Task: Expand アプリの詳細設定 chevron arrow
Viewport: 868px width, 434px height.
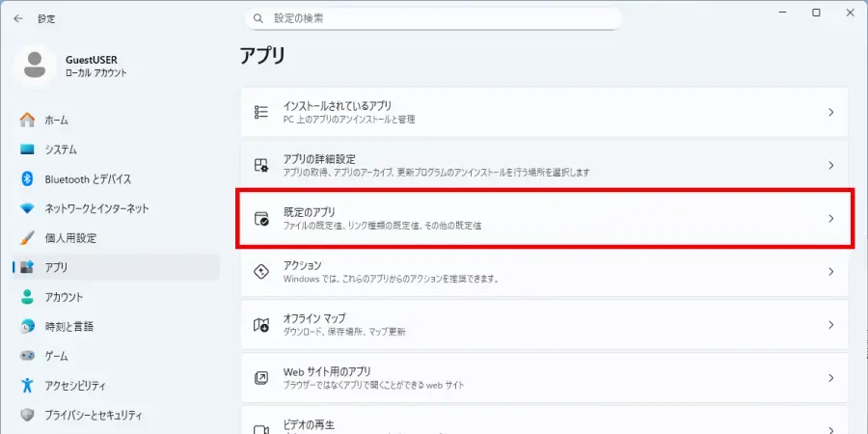Action: [831, 165]
